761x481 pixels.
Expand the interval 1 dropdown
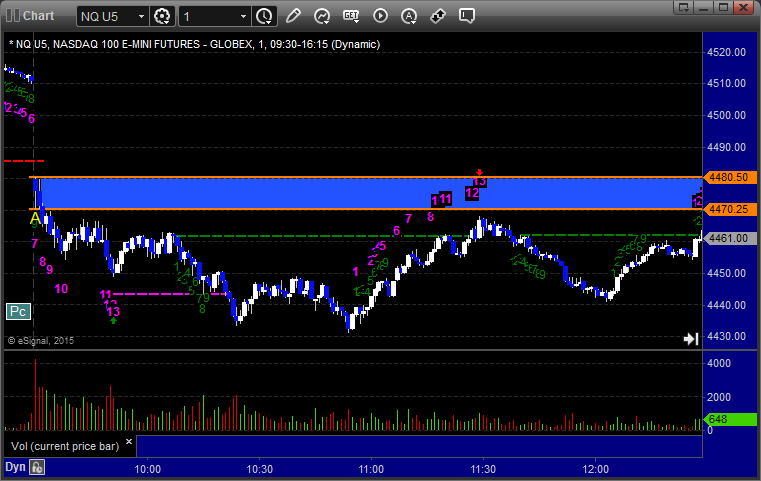point(244,17)
